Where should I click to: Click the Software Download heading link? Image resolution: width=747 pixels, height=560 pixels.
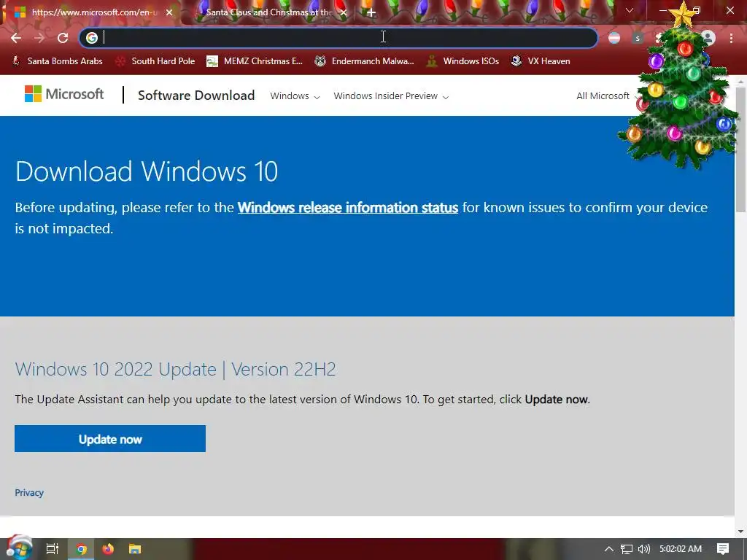tap(196, 96)
